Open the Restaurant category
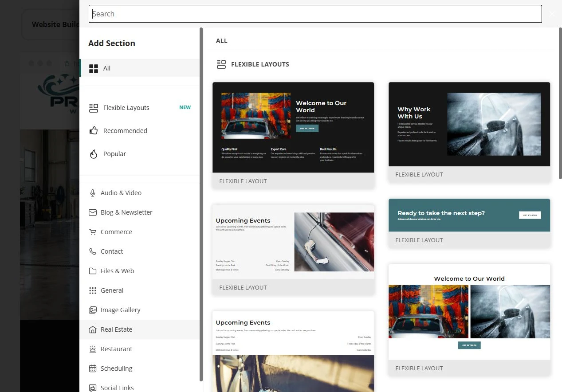 [x=140, y=349]
